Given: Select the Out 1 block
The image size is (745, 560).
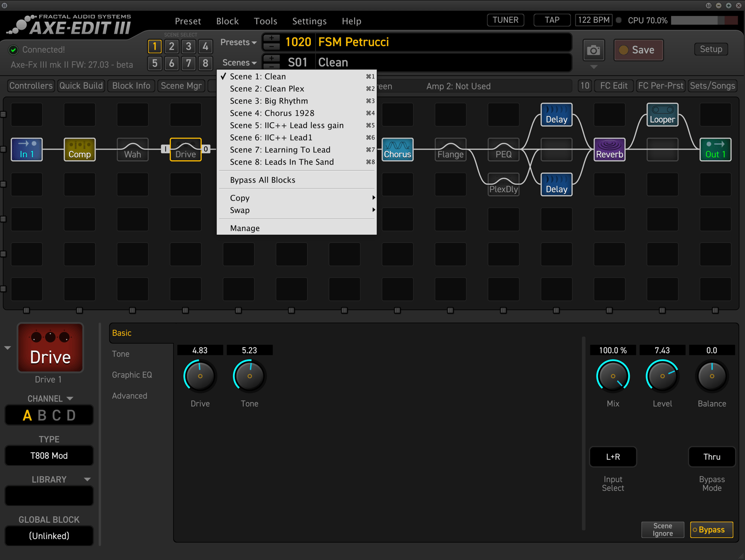Looking at the screenshot, I should pyautogui.click(x=716, y=149).
